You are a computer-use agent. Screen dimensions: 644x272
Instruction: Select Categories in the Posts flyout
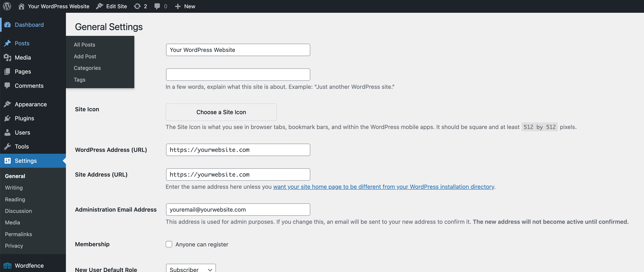click(87, 68)
